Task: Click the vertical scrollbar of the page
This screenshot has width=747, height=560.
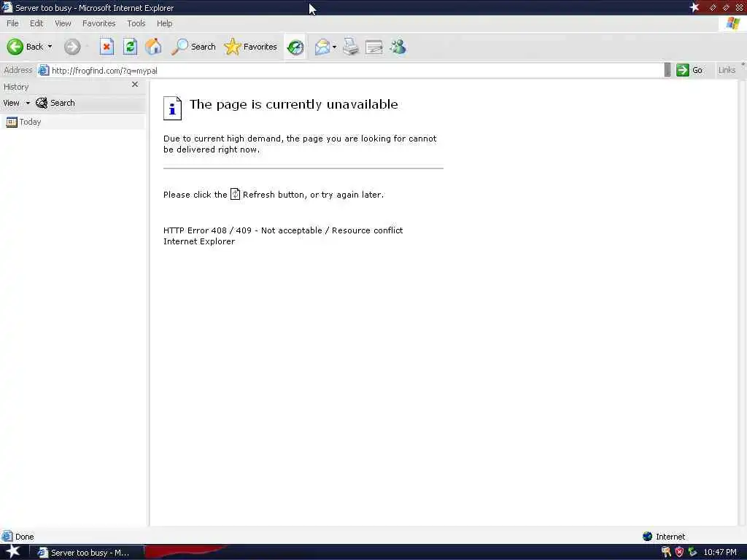Action: pos(742,303)
